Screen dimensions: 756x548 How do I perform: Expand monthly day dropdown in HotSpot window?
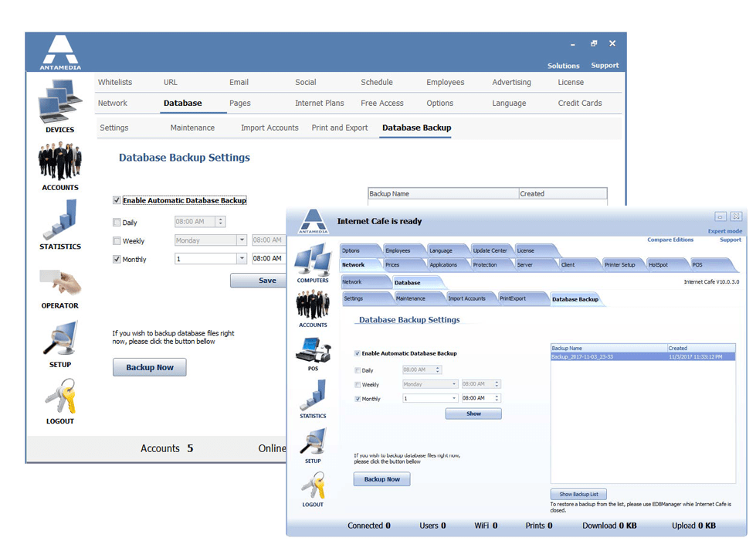coord(242,259)
